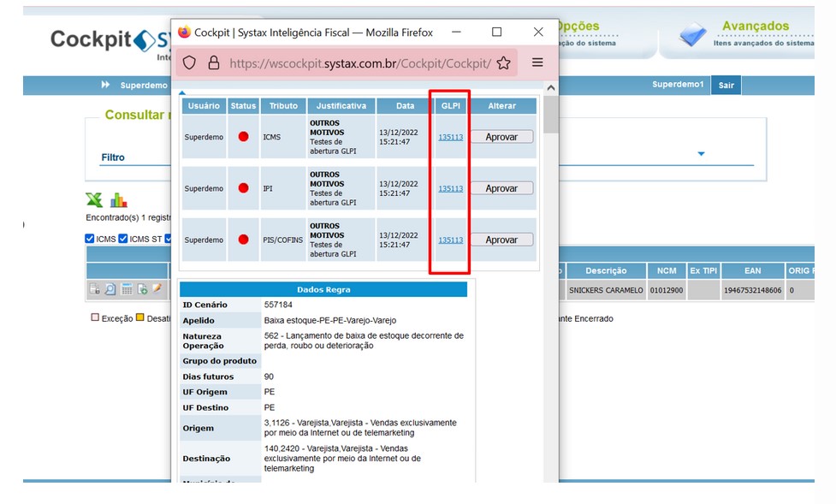Open the Avançados menu
836x504 pixels.
tap(755, 26)
